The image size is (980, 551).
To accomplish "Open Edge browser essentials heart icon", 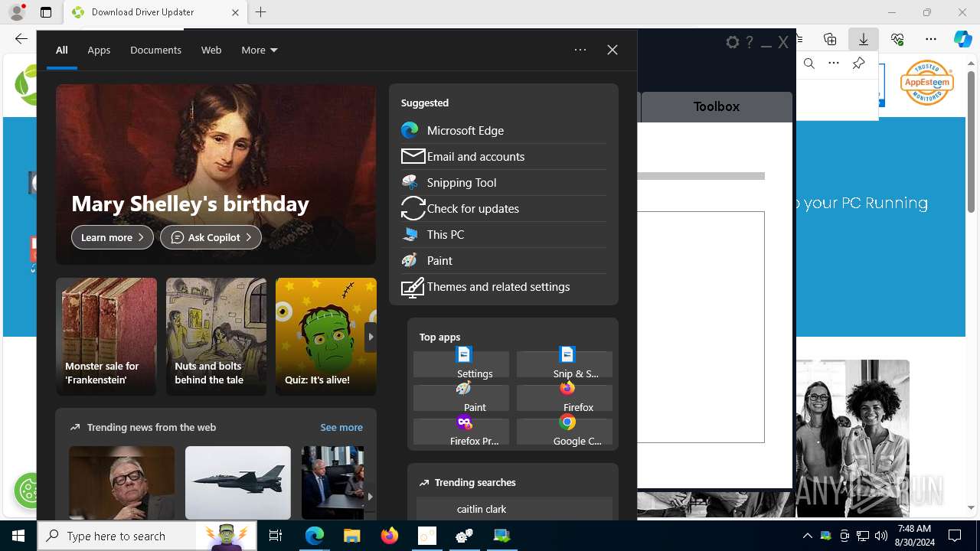I will pos(897,39).
